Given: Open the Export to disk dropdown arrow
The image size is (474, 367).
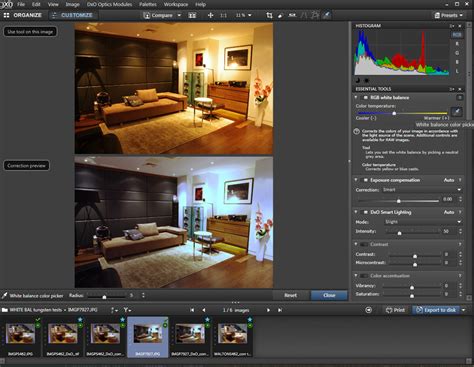Looking at the screenshot, I should (x=463, y=310).
